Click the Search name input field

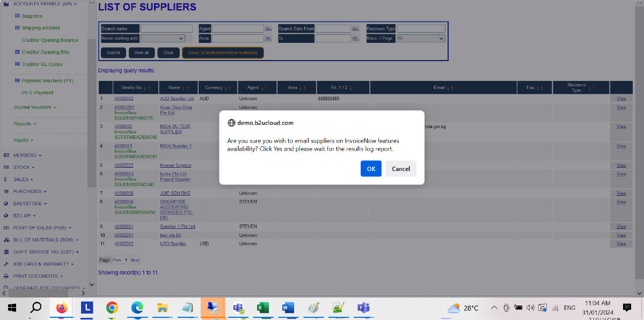(166, 28)
